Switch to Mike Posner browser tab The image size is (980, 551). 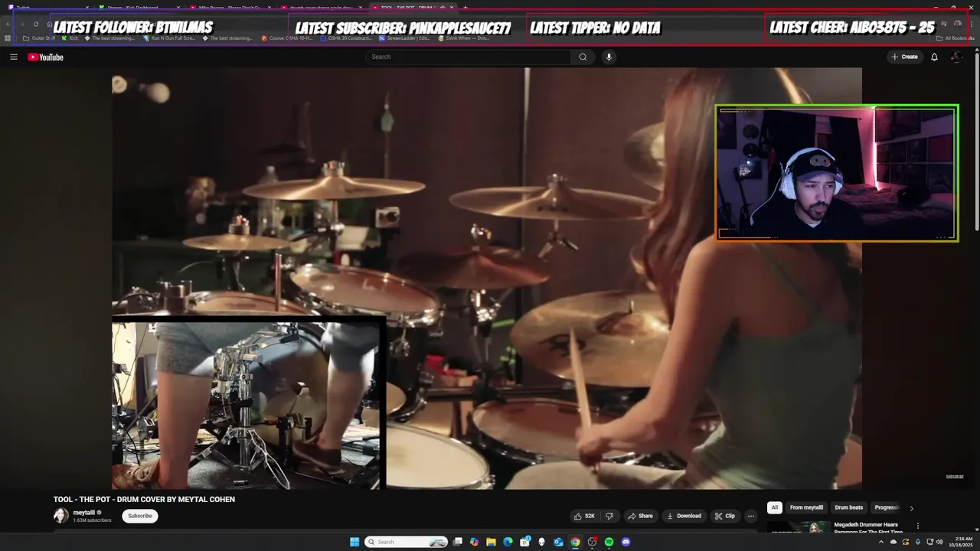[x=230, y=8]
